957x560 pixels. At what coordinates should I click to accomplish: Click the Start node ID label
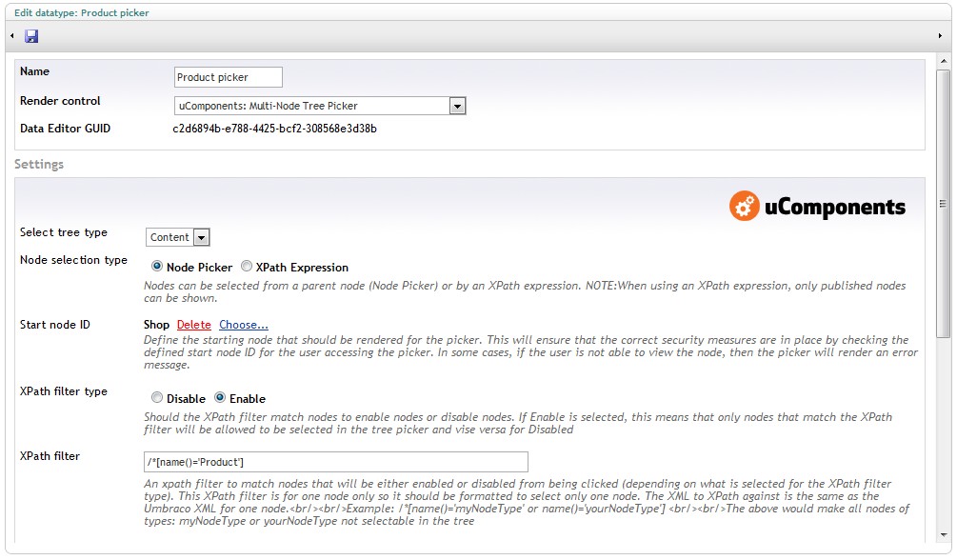(55, 324)
